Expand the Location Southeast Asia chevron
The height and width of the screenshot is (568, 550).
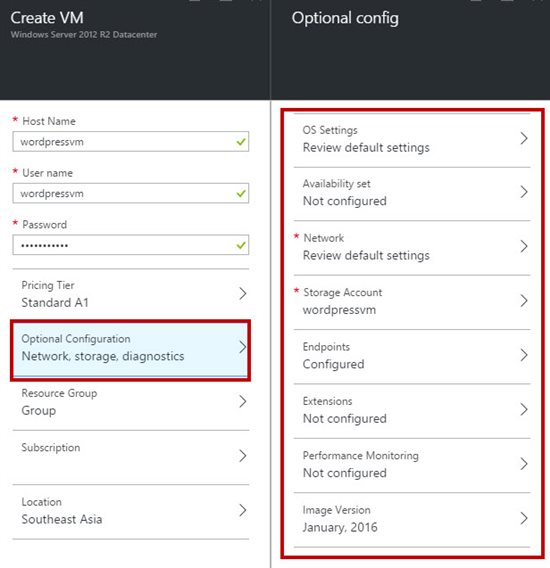(243, 510)
